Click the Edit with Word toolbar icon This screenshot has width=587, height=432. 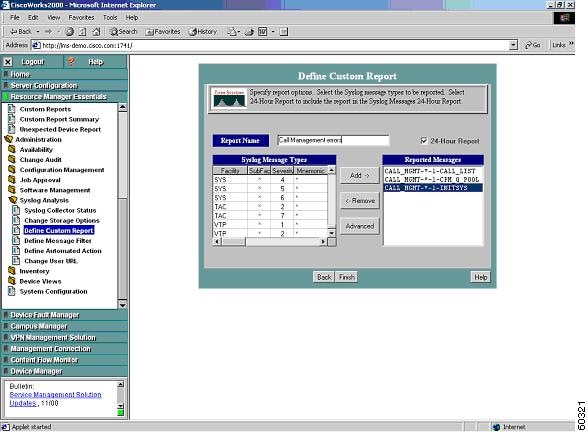tap(262, 32)
